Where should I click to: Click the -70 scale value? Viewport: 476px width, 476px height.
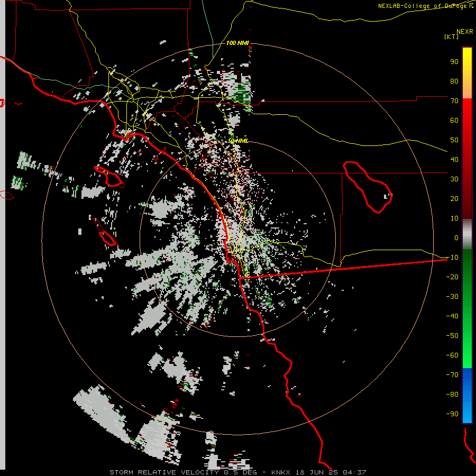[452, 375]
